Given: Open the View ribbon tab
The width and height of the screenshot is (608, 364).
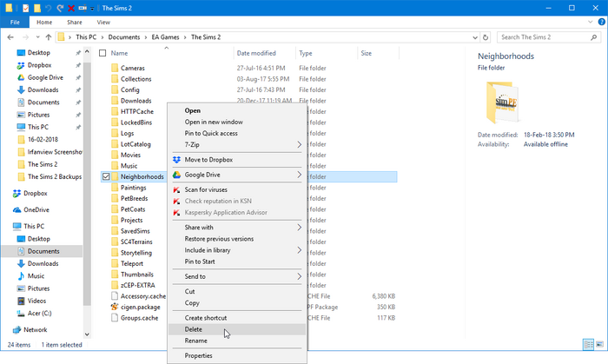Looking at the screenshot, I should [103, 22].
